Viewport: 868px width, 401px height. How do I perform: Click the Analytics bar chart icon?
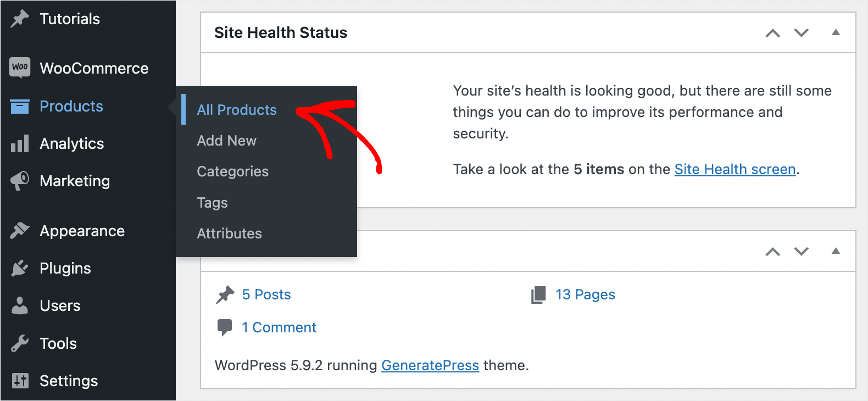click(20, 143)
